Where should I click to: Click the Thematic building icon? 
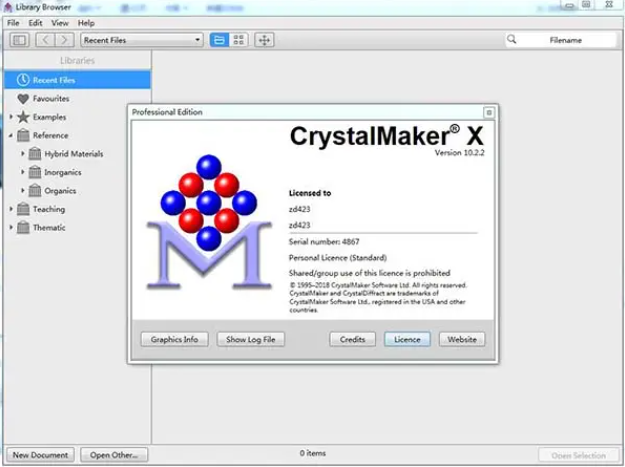(x=23, y=228)
